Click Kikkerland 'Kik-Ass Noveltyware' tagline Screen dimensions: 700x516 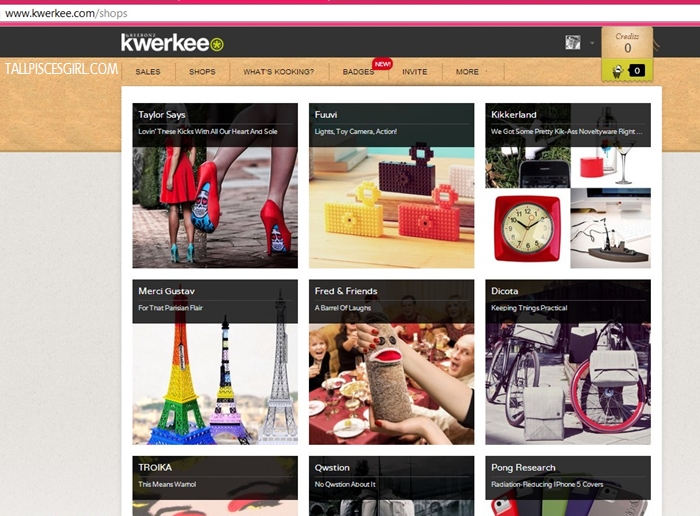tap(567, 132)
